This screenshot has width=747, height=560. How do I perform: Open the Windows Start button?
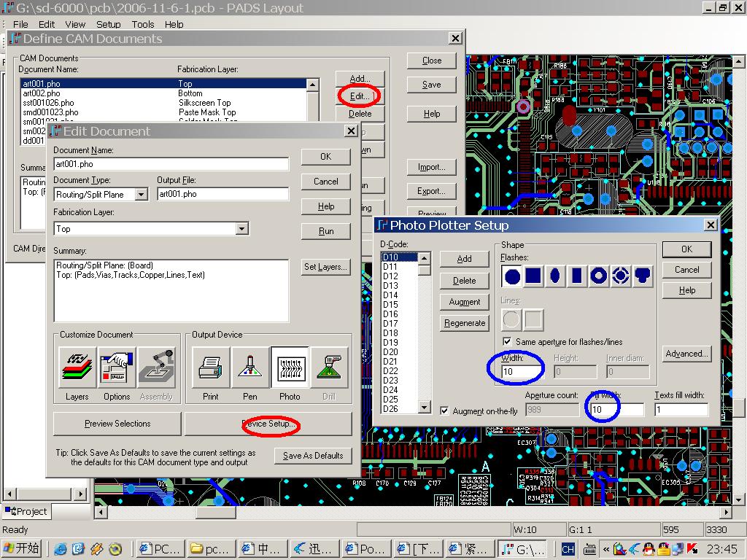click(x=22, y=548)
